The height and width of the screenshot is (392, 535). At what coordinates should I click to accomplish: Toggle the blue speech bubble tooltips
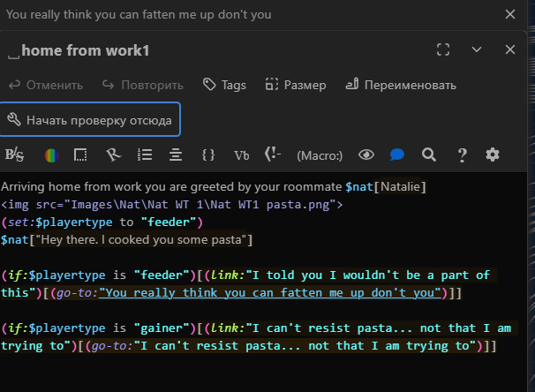[397, 155]
